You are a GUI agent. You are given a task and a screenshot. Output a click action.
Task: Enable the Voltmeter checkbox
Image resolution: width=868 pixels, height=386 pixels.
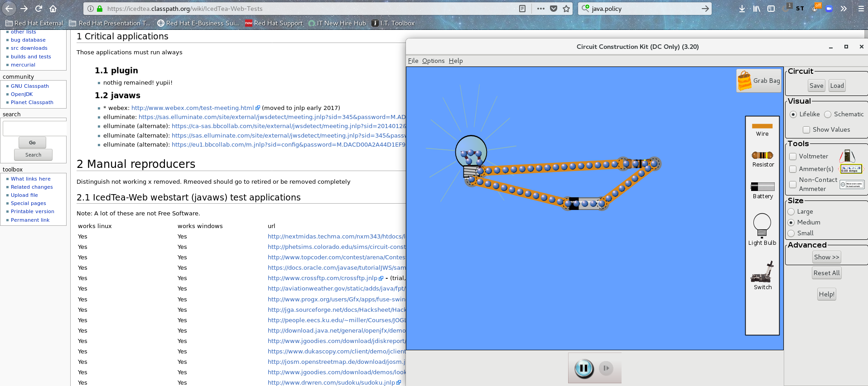[793, 157]
